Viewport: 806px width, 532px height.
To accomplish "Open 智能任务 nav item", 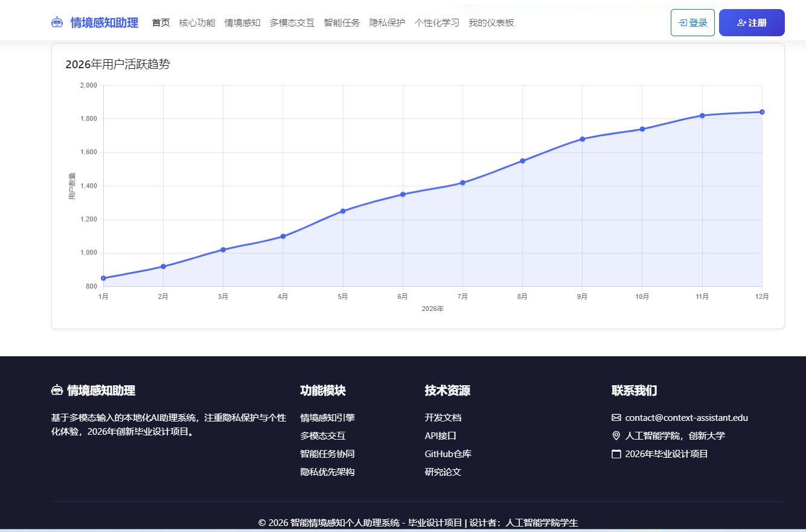I will 342,23.
